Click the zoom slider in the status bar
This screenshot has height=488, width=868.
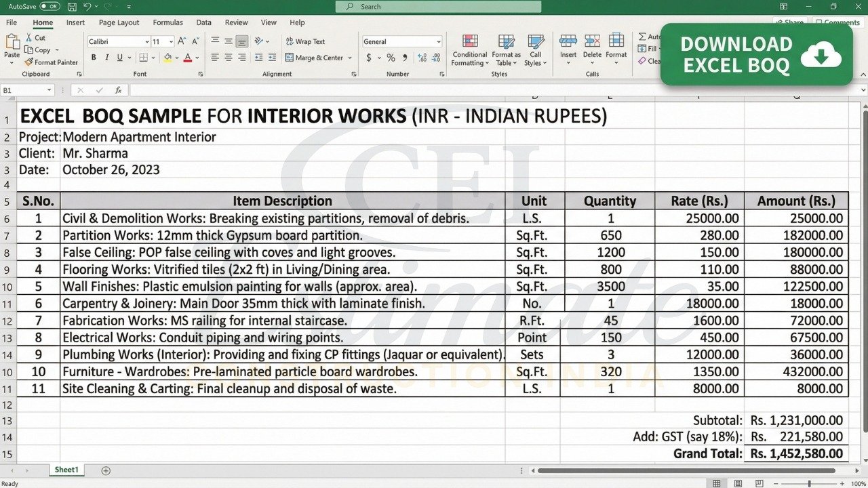(809, 483)
